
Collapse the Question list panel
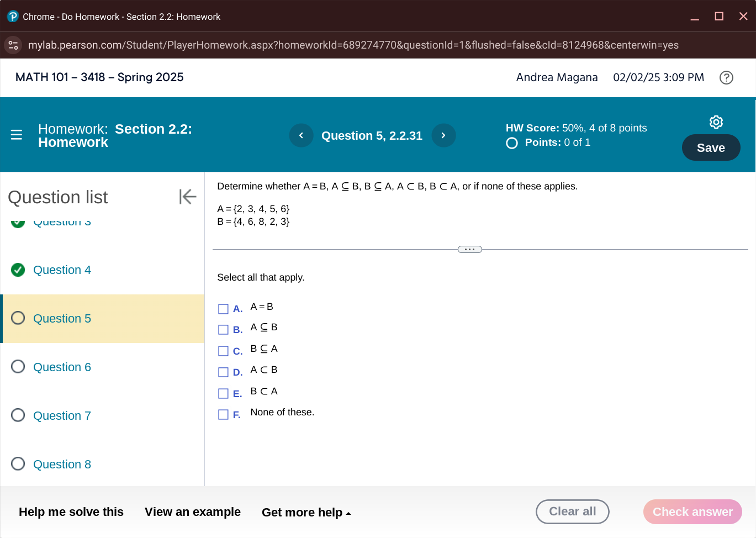[188, 196]
